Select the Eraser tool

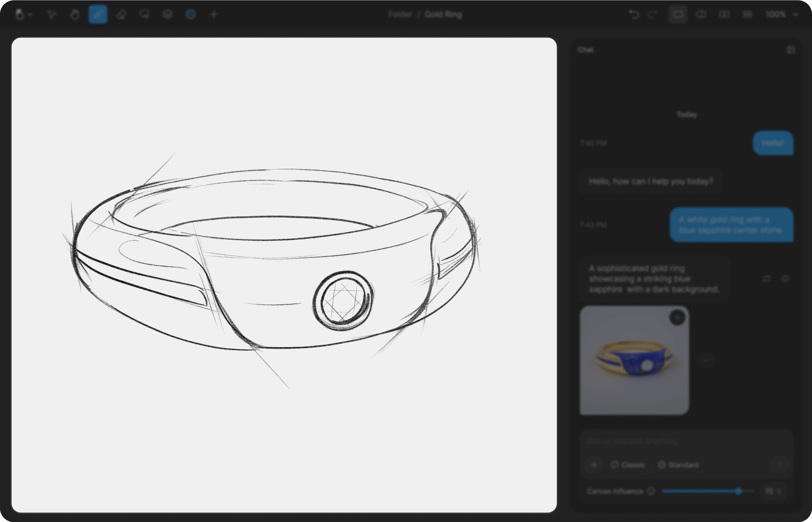pos(121,15)
